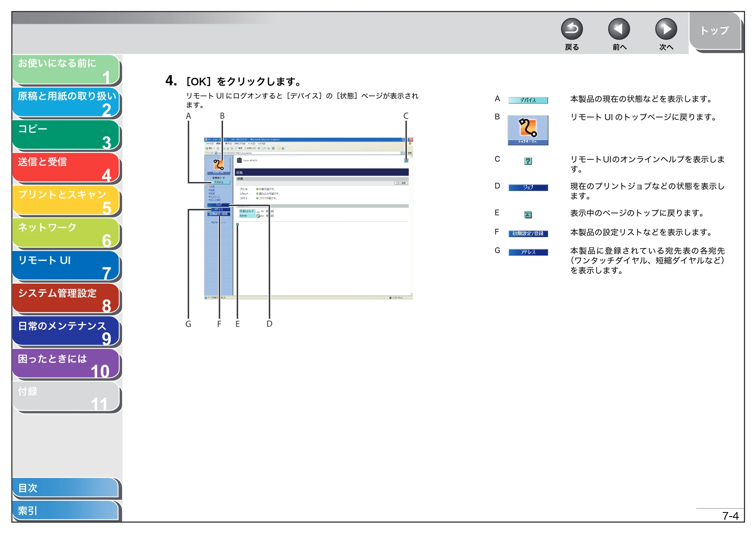Screen dimensions: 756x534
Task: Click the printer status プリンタ row
Action: (258, 189)
